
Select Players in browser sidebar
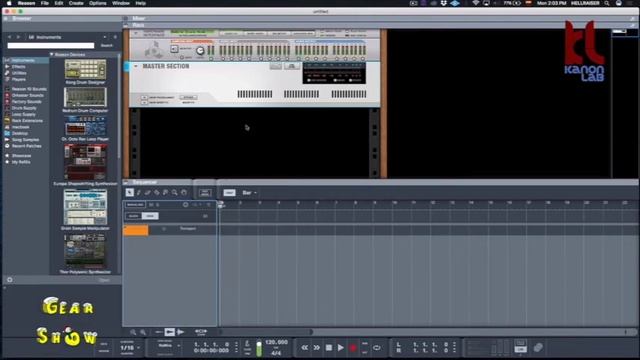point(19,79)
